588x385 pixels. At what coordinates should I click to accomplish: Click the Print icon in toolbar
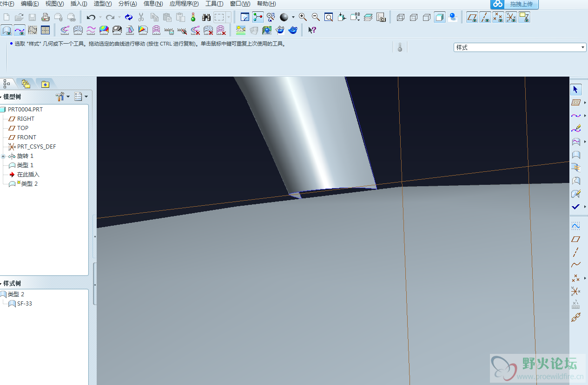(x=45, y=17)
